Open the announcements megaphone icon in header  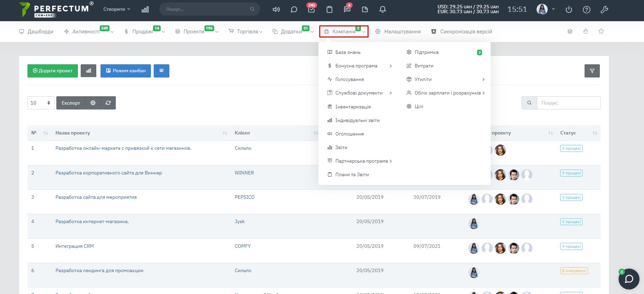click(276, 9)
